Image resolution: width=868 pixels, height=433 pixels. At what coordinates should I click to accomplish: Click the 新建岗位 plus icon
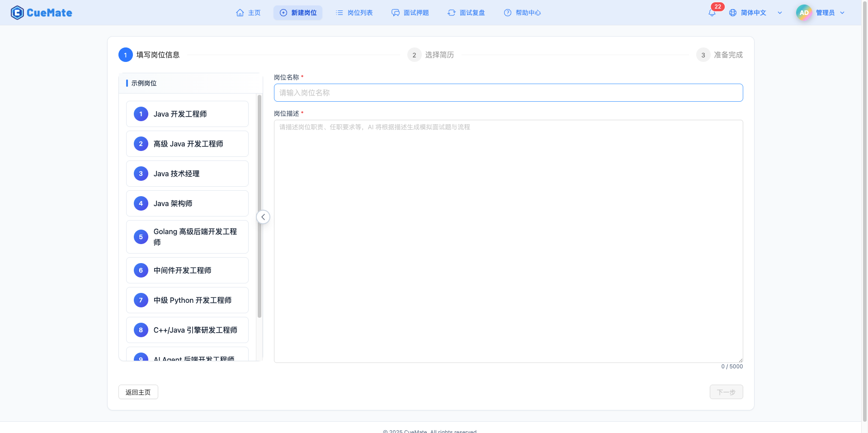pos(283,13)
